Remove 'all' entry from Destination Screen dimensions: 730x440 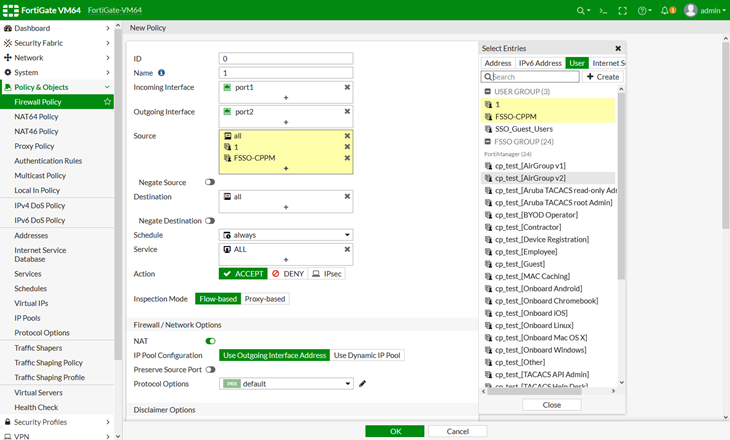pos(347,196)
